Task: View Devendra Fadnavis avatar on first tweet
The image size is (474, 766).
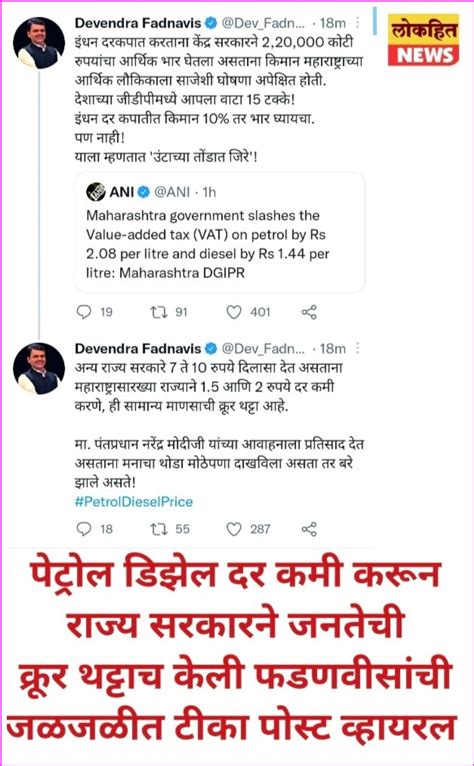Action: [39, 43]
